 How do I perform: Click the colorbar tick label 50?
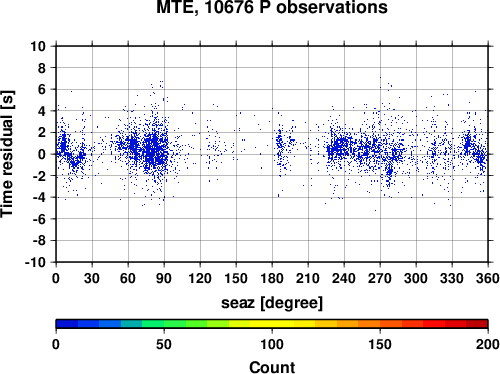point(164,344)
